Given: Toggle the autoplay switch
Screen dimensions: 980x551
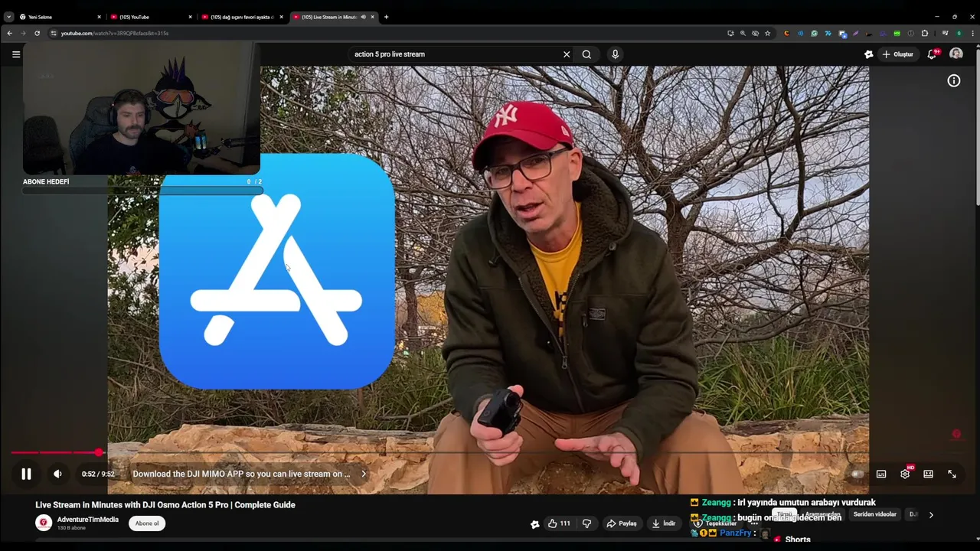Looking at the screenshot, I should [857, 474].
